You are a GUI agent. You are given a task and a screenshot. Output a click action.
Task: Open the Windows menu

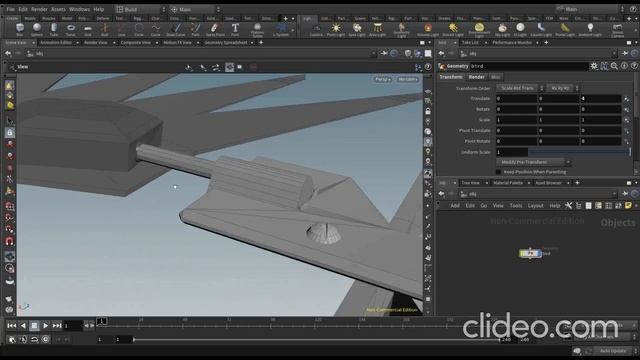(79, 9)
